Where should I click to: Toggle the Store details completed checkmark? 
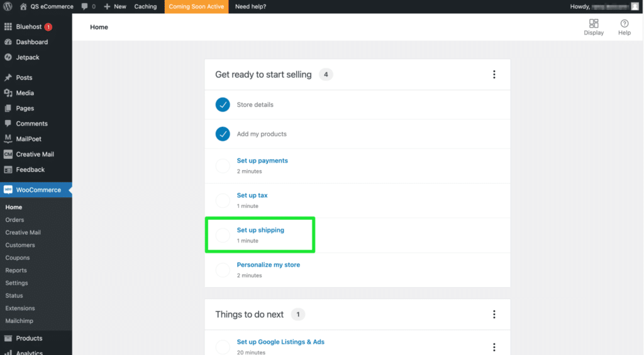223,105
